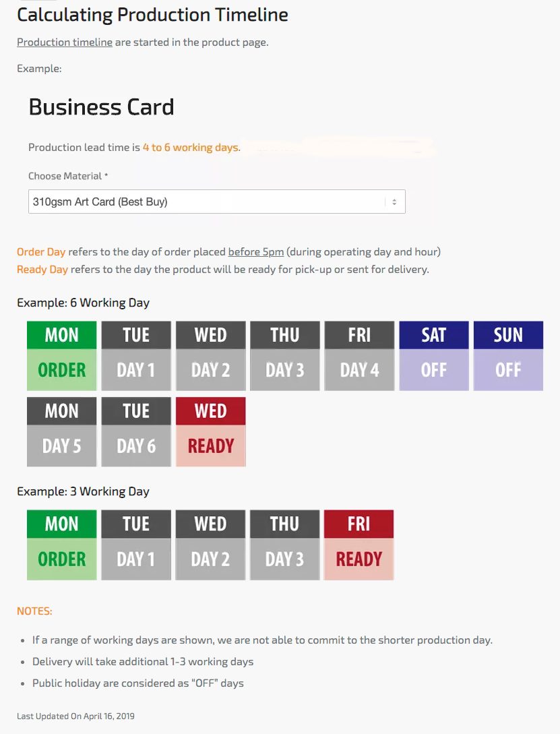Click the green MON ORDER tile in 3-day example
Viewport: 560px width, 734px height.
61,545
